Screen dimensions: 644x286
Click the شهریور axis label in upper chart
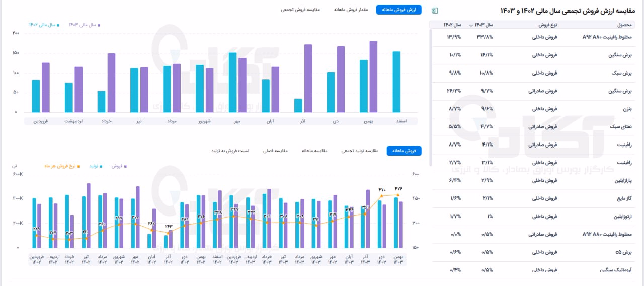tap(205, 121)
